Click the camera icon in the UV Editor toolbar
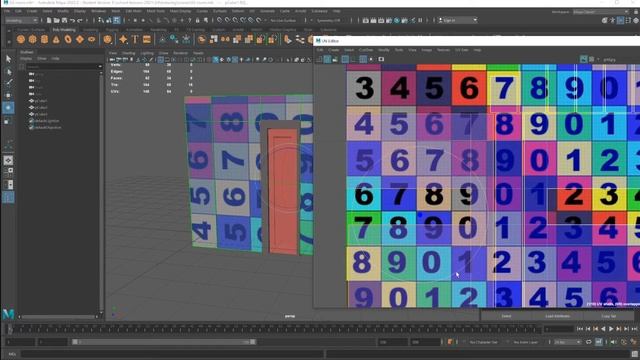The height and width of the screenshot is (360, 640). [381, 59]
